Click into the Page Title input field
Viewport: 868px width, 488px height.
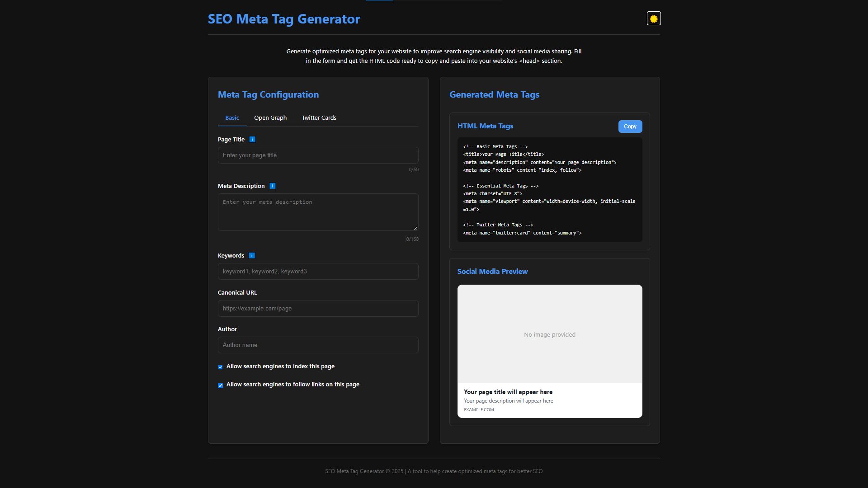318,155
